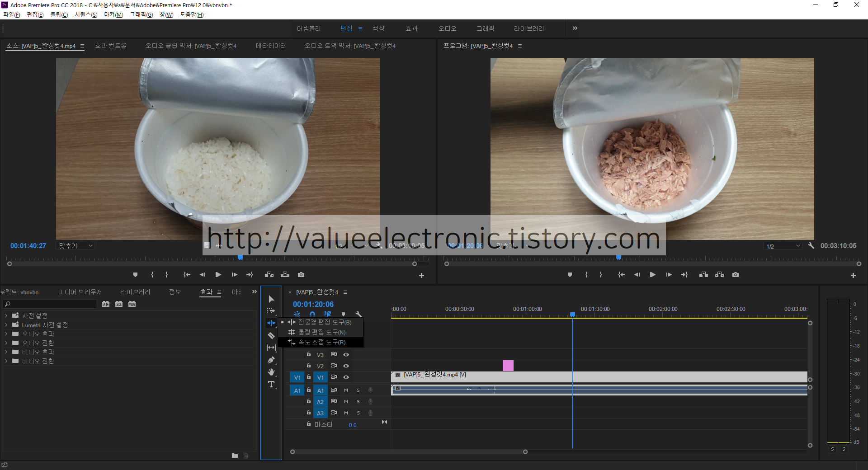Toggle V3 track output eye
The height and width of the screenshot is (470, 868).
tap(346, 355)
